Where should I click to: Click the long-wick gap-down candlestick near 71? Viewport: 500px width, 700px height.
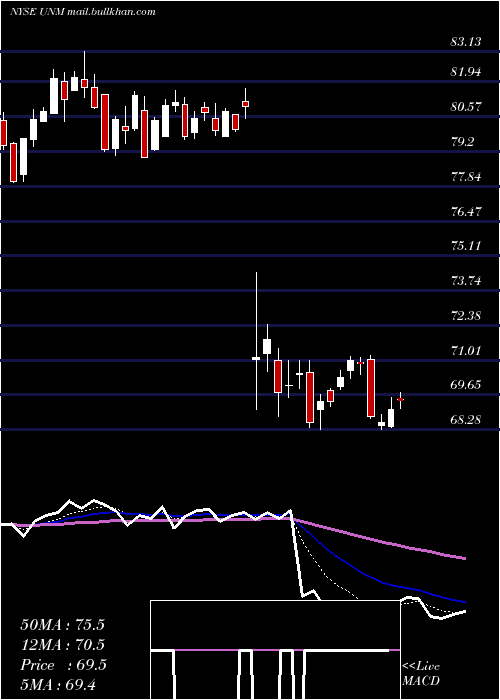click(256, 341)
